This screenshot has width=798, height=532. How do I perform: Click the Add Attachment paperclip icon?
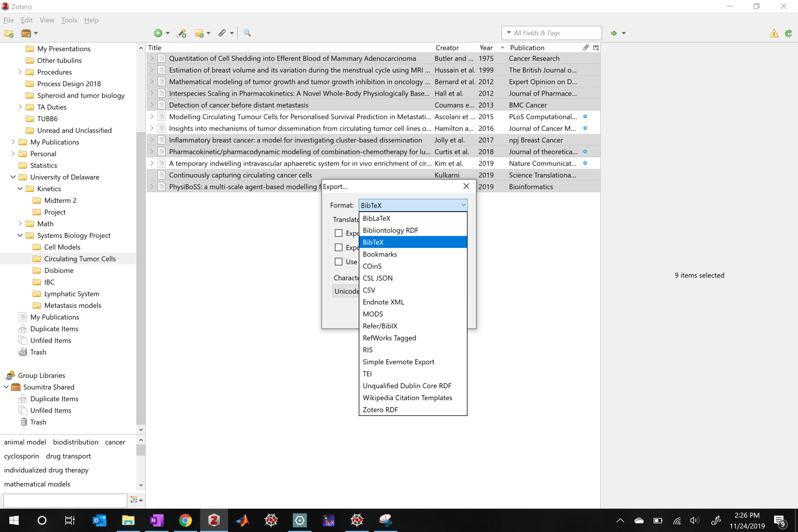[x=222, y=33]
